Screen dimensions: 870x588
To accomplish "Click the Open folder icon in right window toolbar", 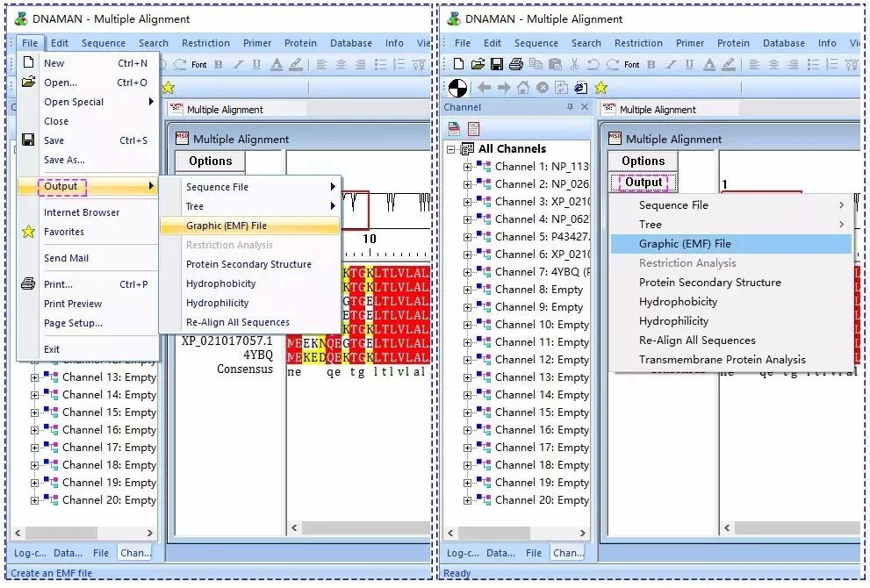I will coord(478,64).
